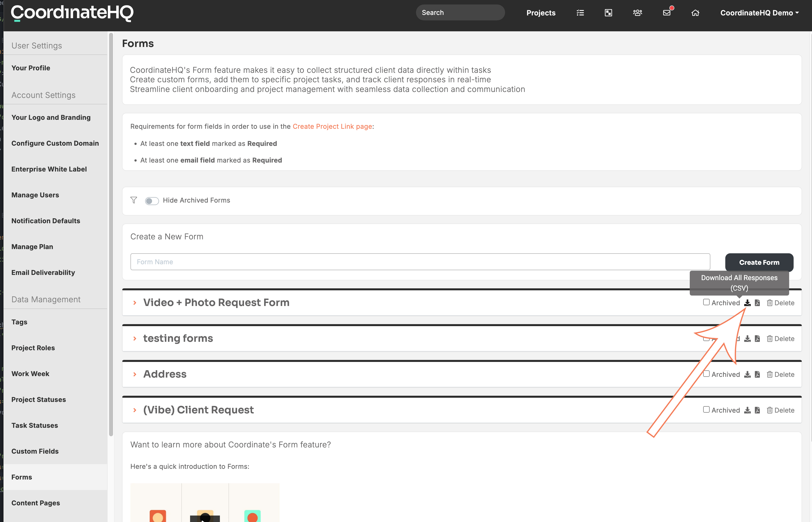The width and height of the screenshot is (812, 522).
Task: Go to the home icon in header
Action: [x=695, y=13]
